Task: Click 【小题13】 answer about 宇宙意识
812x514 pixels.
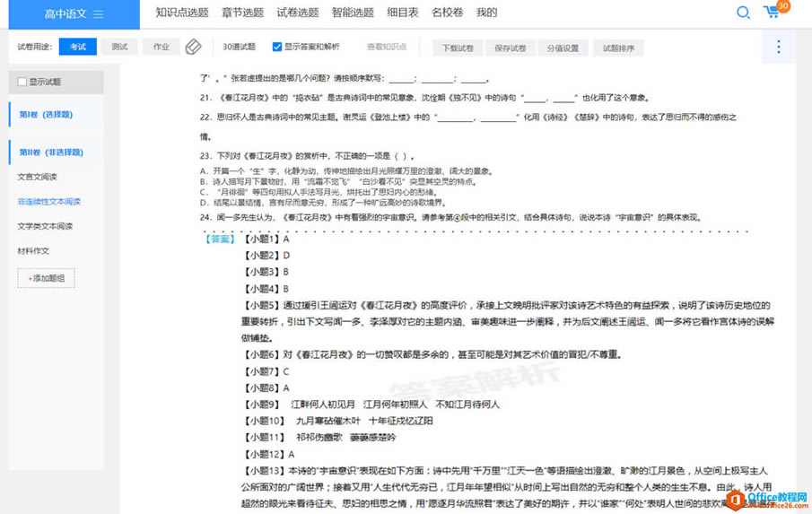Action: 508,487
